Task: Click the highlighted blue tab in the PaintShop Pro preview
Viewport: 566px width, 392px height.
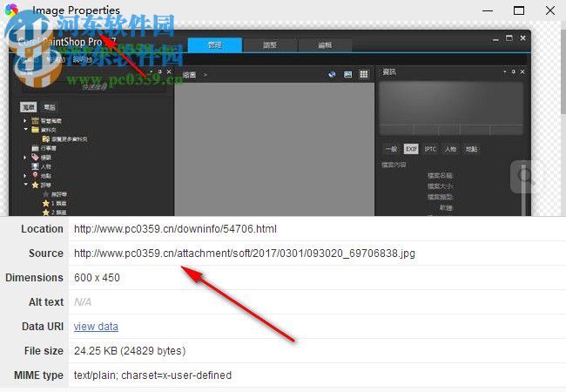Action: coord(215,45)
